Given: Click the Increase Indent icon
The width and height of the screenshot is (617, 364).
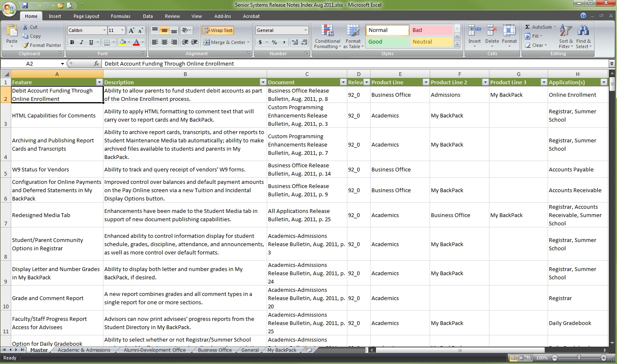Looking at the screenshot, I should (x=194, y=42).
